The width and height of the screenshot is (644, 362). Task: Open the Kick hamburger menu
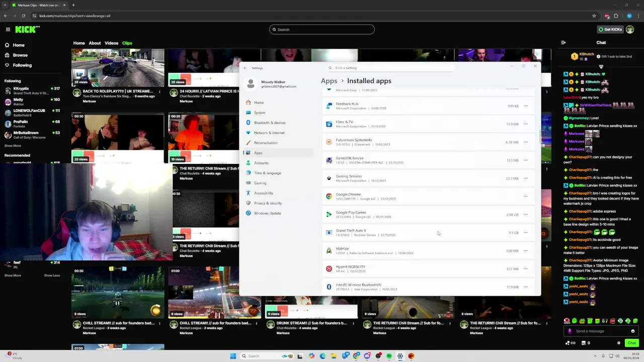click(8, 30)
